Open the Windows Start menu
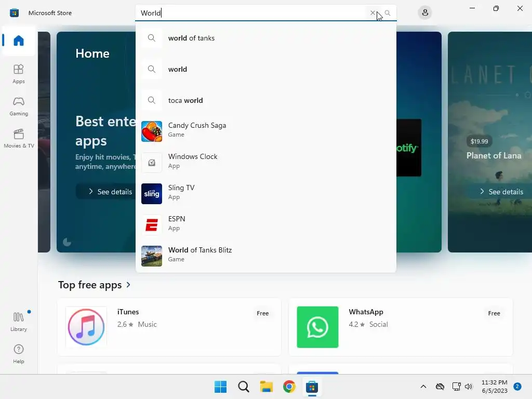 click(220, 387)
